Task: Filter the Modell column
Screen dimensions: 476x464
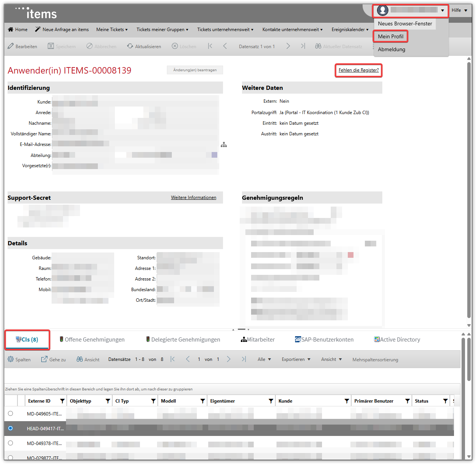Action: pyautogui.click(x=203, y=401)
